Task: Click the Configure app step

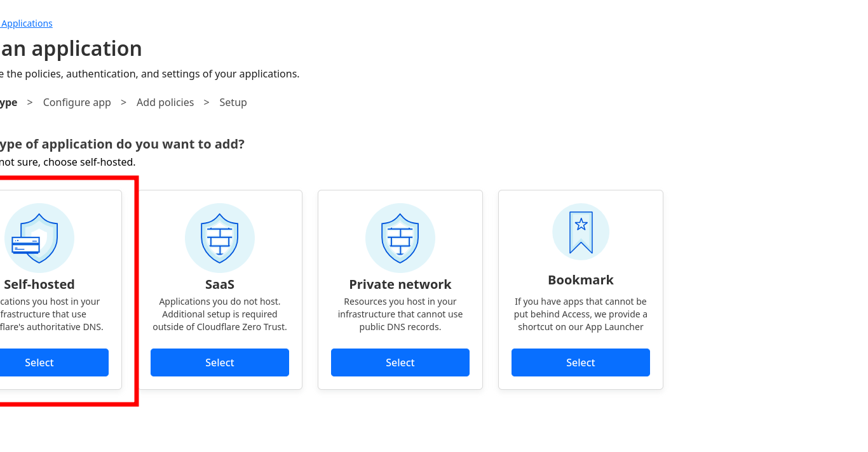Action: pos(77,102)
